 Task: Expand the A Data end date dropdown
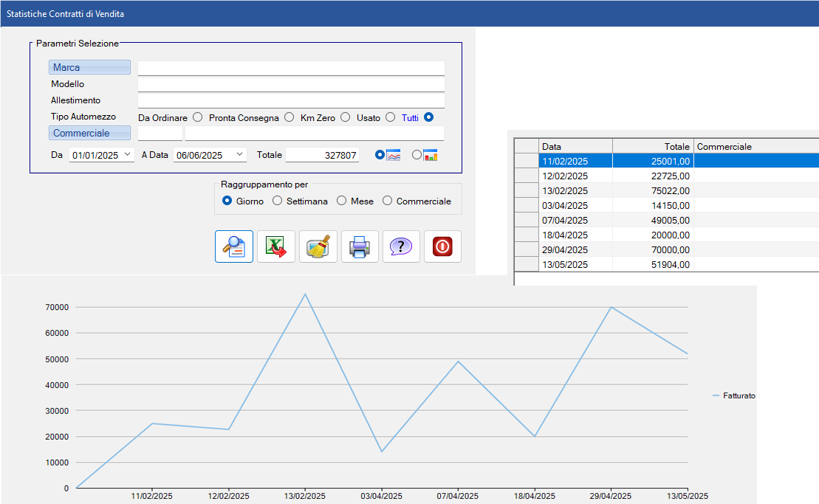[x=239, y=155]
